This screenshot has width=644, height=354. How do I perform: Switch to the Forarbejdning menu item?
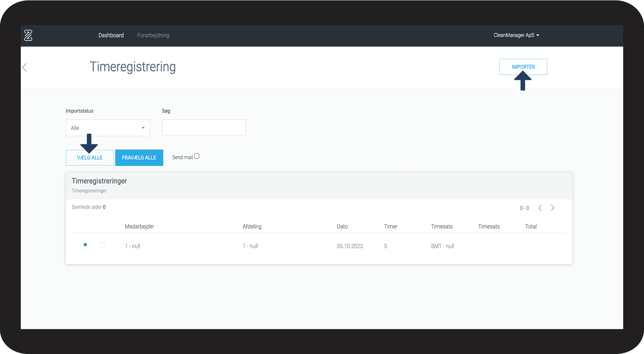click(x=153, y=35)
